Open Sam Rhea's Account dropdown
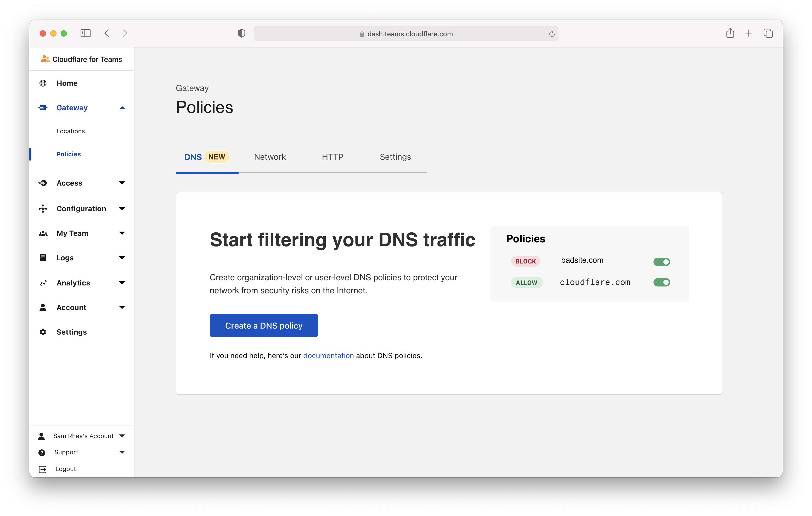The height and width of the screenshot is (516, 812). [x=122, y=436]
